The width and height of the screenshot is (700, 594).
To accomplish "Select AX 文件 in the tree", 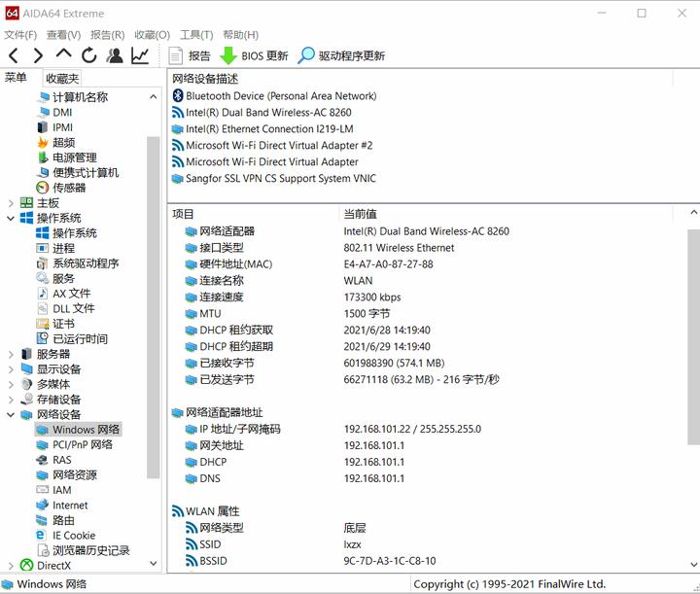I will (x=63, y=294).
